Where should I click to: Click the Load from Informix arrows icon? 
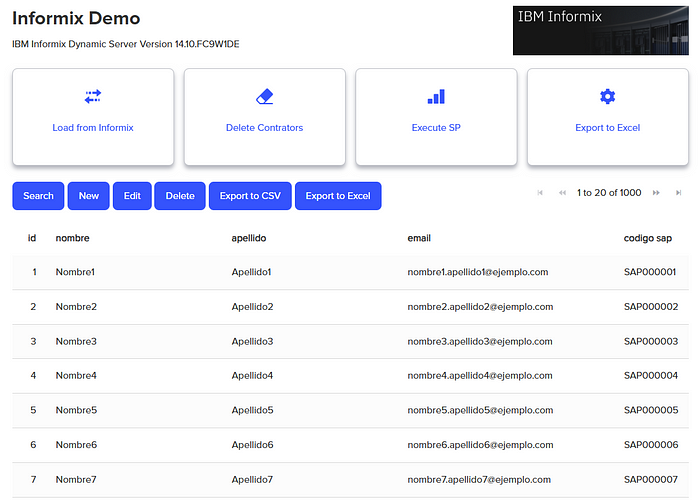[93, 97]
